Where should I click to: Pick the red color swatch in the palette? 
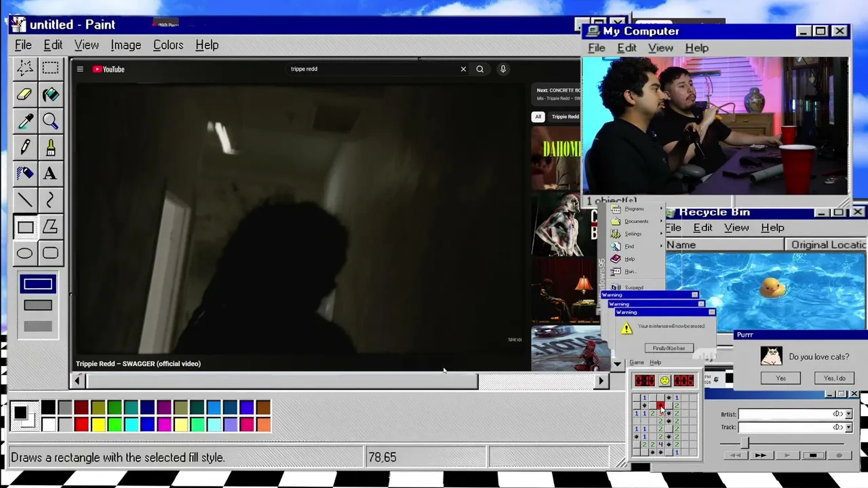[x=81, y=425]
